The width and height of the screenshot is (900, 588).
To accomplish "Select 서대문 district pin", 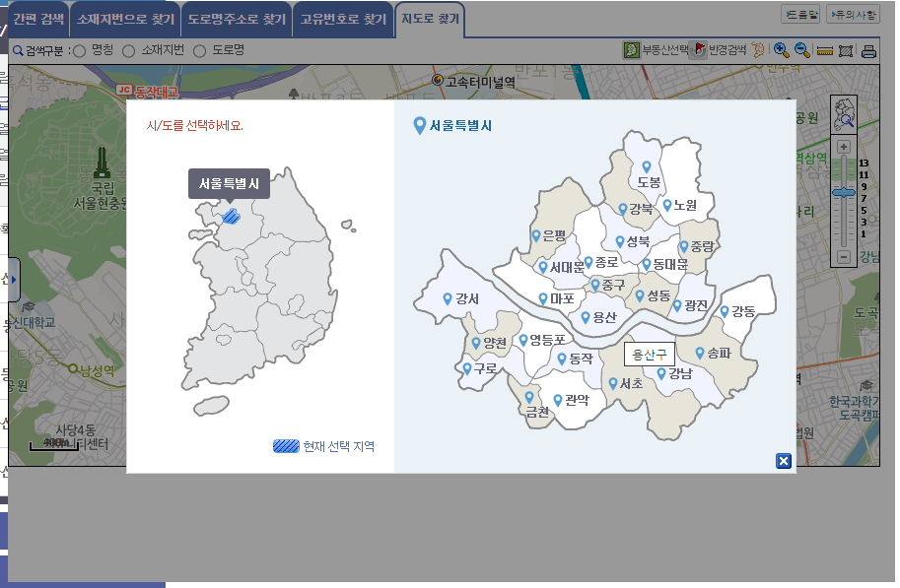I will pyautogui.click(x=543, y=267).
